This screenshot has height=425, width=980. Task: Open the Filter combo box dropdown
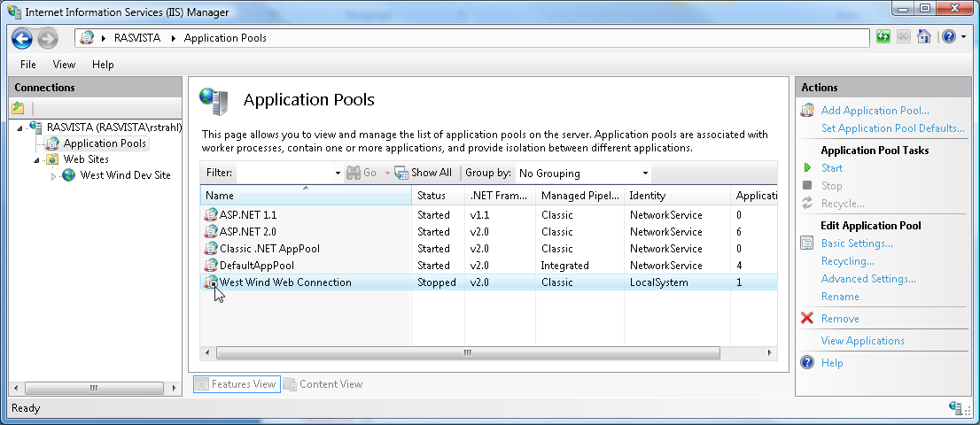point(338,174)
